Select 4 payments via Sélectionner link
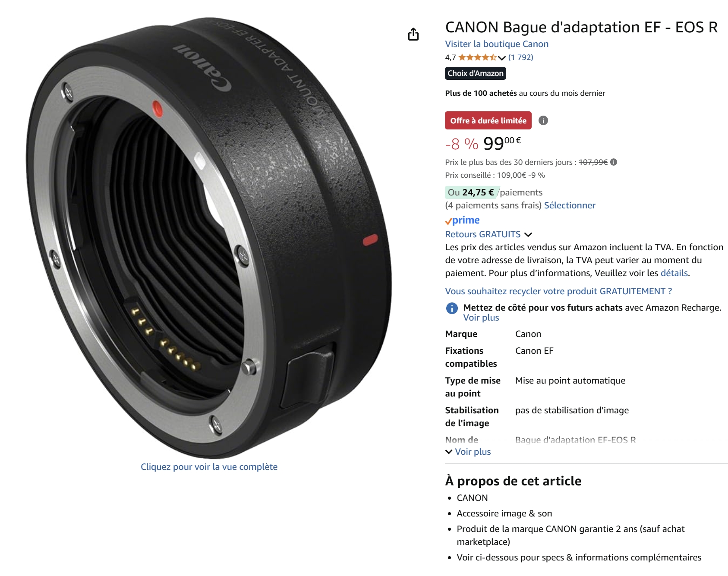 [x=570, y=205]
